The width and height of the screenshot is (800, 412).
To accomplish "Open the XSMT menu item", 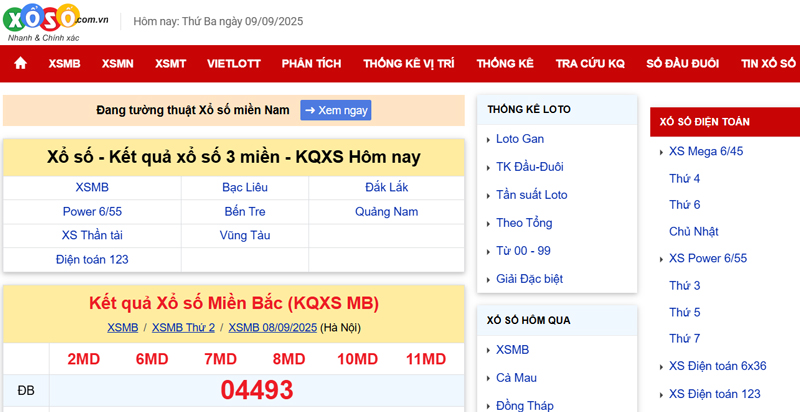I will (x=170, y=64).
